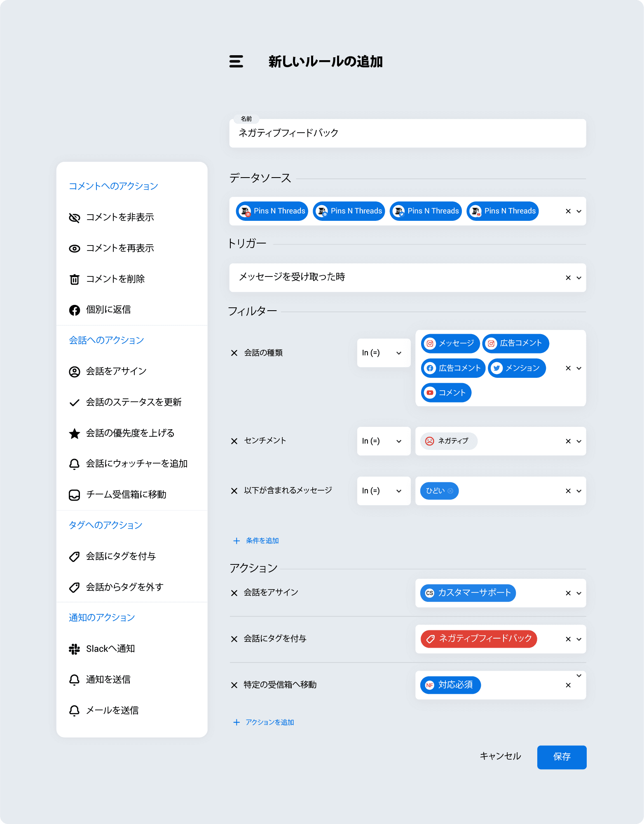The image size is (644, 824).
Task: Click the rule name input field
Action: (x=407, y=133)
